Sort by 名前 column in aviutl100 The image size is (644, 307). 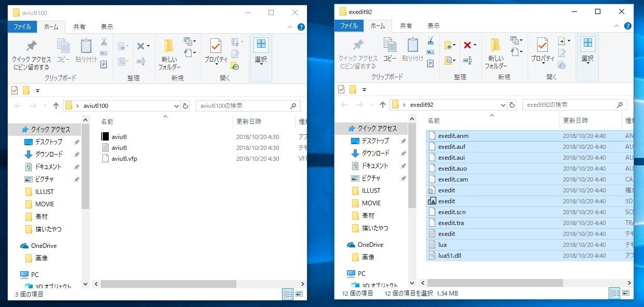pyautogui.click(x=107, y=122)
